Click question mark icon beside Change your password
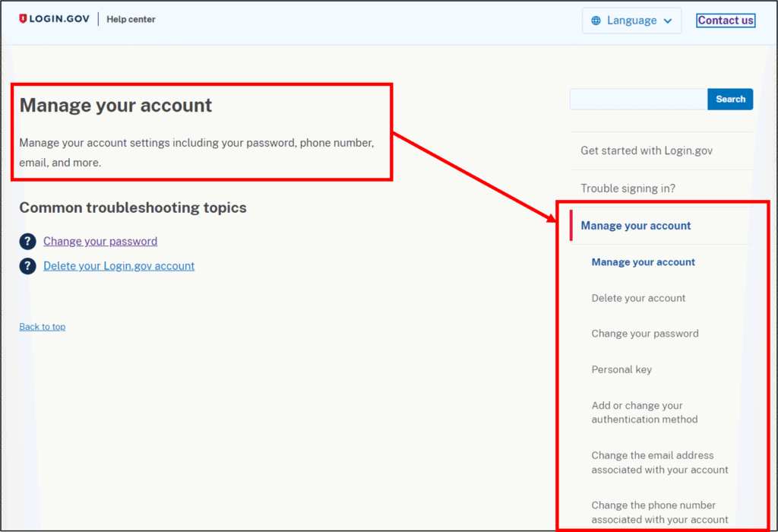 pyautogui.click(x=28, y=242)
